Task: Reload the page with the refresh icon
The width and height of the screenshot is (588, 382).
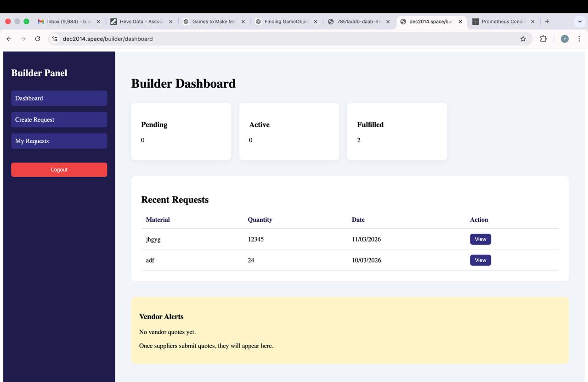Action: click(x=38, y=39)
